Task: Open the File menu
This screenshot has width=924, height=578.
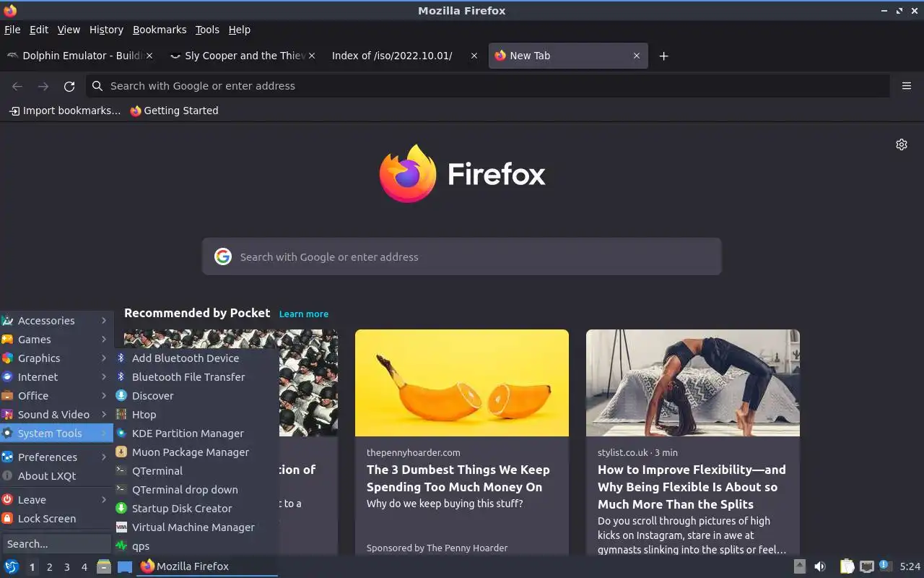Action: point(12,30)
